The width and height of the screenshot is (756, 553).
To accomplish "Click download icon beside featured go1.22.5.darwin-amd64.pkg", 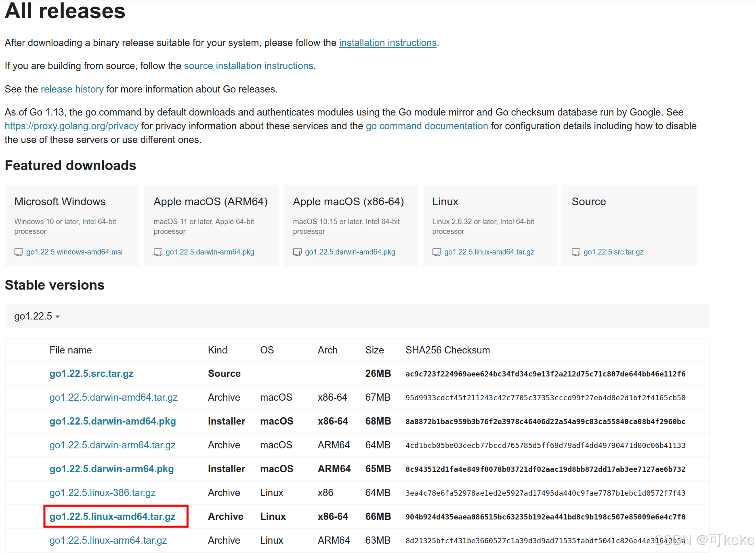I will pyautogui.click(x=297, y=252).
